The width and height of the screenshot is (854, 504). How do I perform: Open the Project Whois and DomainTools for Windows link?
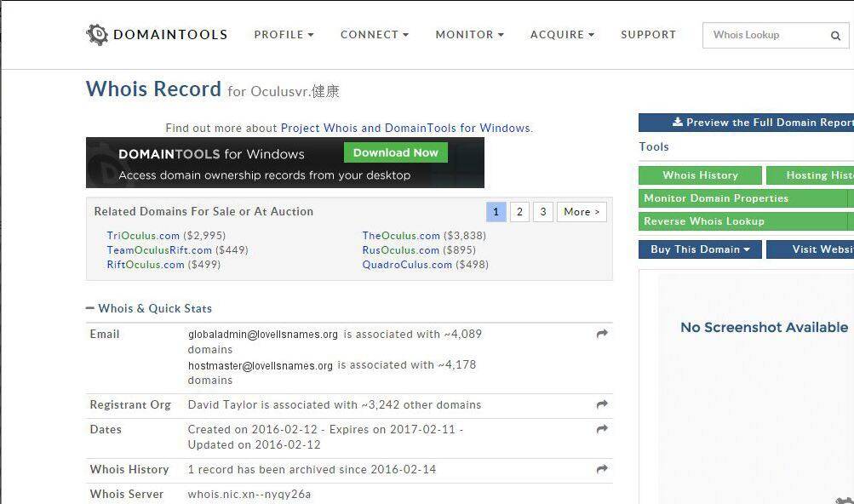[406, 128]
